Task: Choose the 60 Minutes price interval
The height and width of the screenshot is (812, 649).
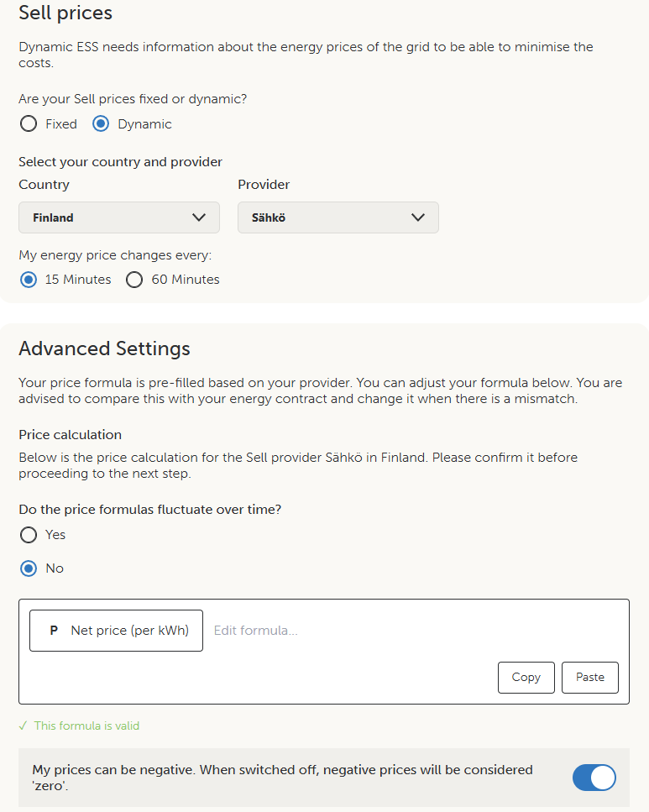Action: coord(134,280)
